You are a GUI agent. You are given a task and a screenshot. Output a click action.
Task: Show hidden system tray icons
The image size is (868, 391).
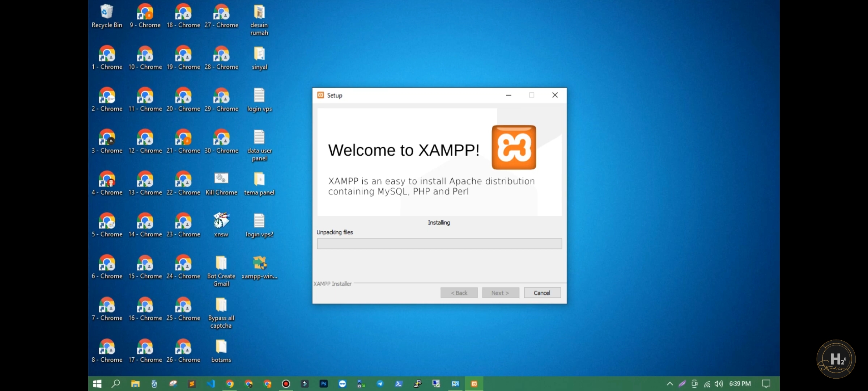point(670,384)
